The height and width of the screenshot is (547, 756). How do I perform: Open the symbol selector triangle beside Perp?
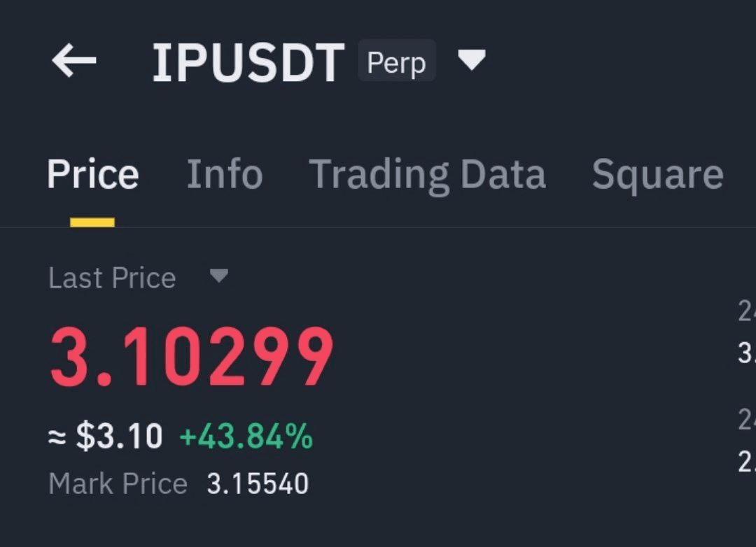pos(471,61)
